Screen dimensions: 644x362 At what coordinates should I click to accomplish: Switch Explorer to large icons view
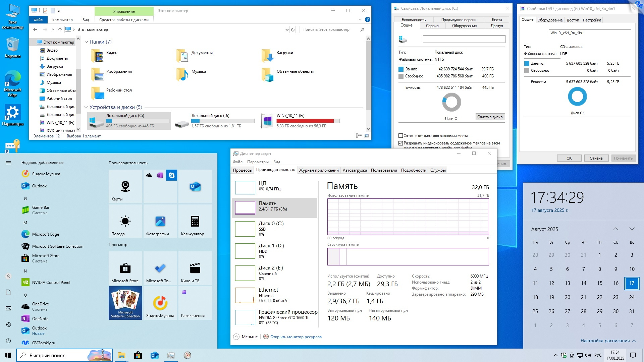click(366, 136)
